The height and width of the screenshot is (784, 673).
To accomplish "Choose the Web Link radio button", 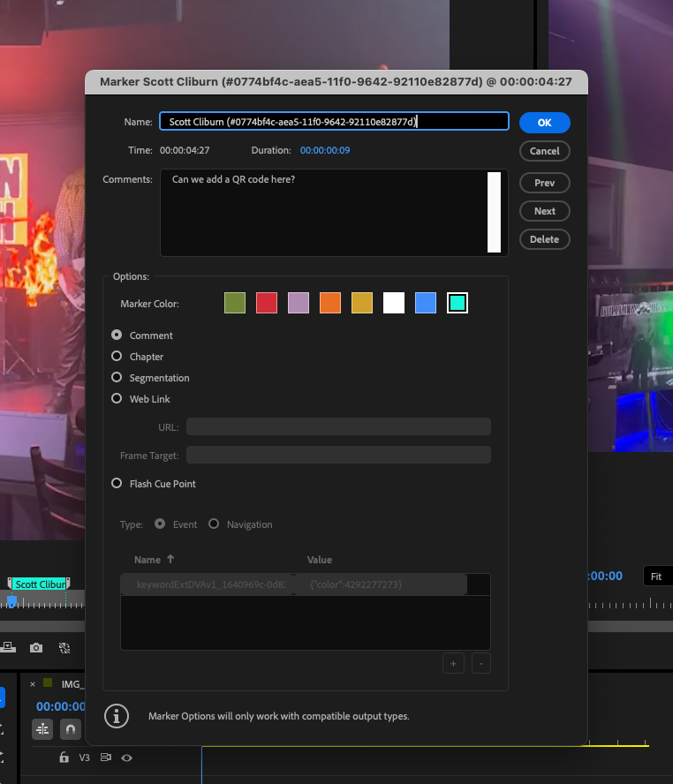I will click(117, 399).
